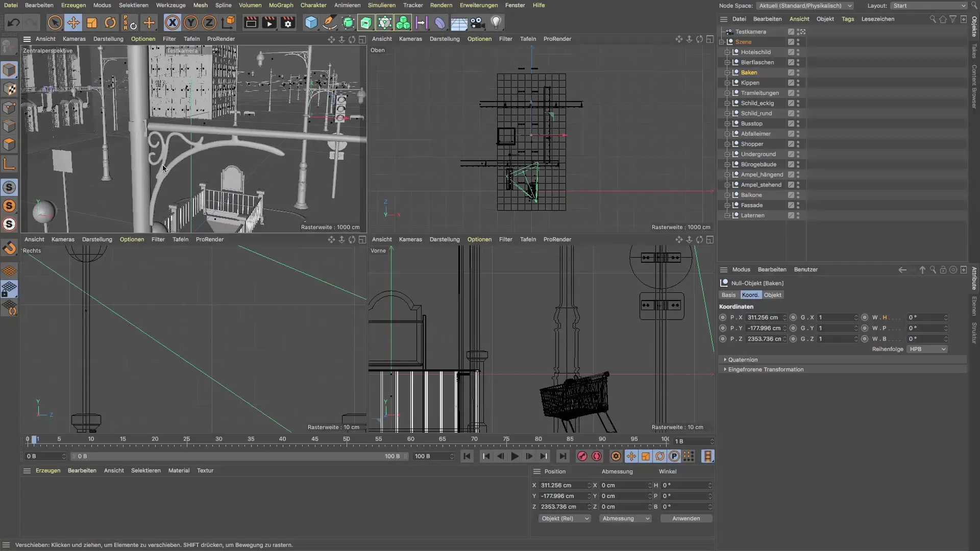This screenshot has width=980, height=551.
Task: Maximize the perspective viewport toggle icon
Action: tap(362, 39)
